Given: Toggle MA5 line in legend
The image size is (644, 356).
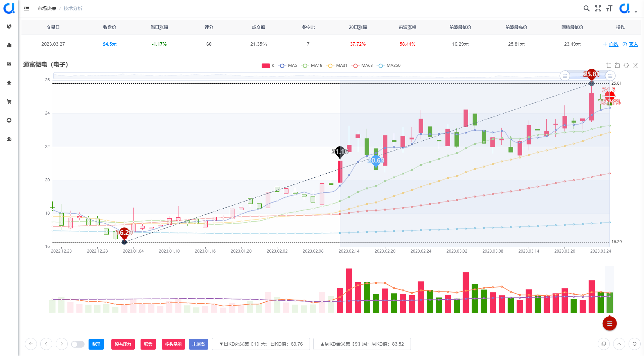Looking at the screenshot, I should [288, 65].
